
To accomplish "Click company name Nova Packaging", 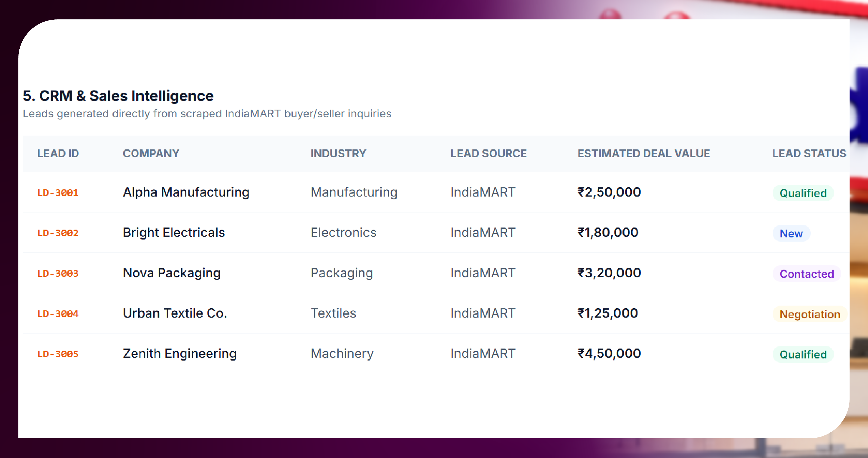I will (x=172, y=273).
